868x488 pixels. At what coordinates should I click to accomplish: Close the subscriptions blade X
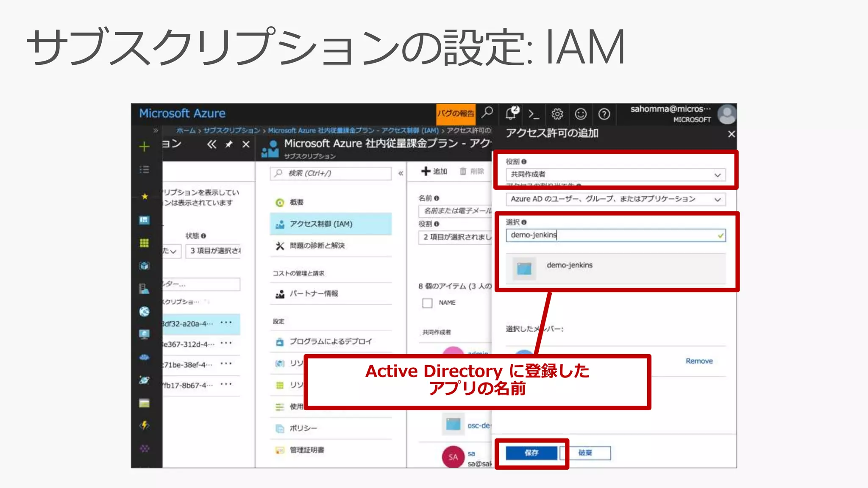246,144
